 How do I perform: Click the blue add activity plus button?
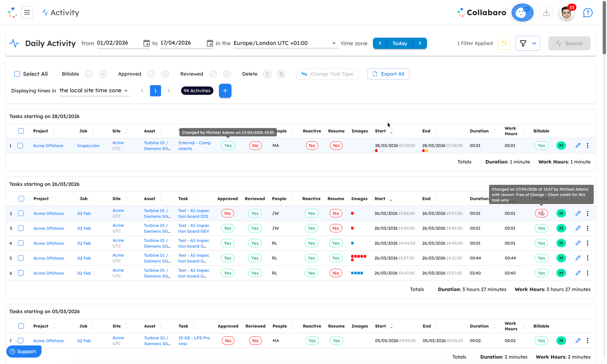click(x=225, y=91)
